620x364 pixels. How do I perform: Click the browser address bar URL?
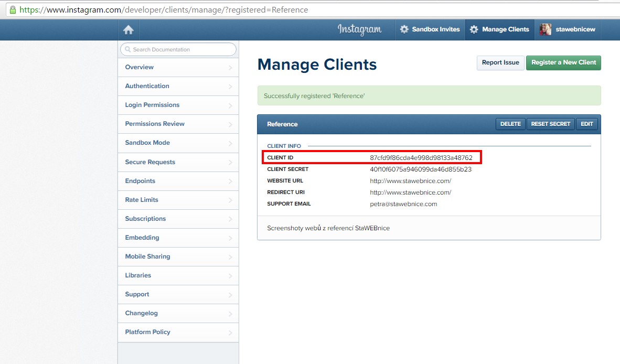[x=164, y=10]
